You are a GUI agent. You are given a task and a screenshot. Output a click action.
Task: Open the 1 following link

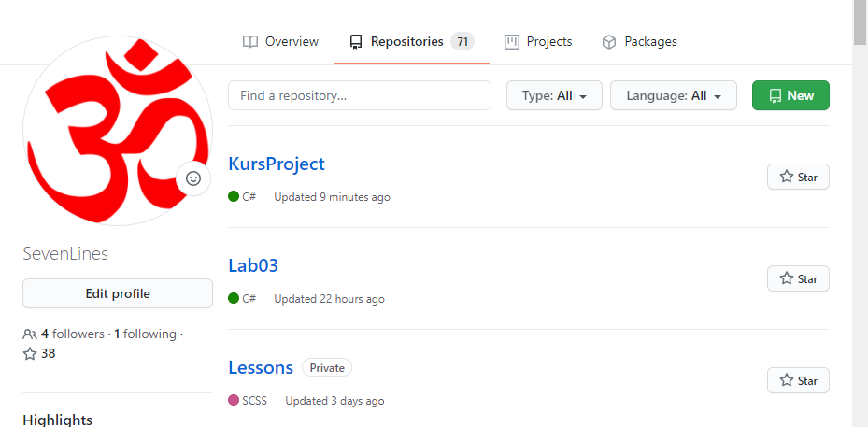coord(145,334)
